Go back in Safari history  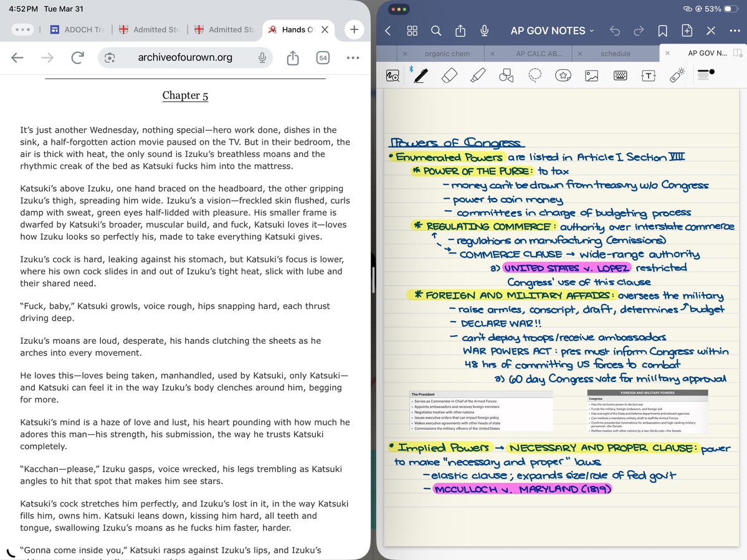[17, 57]
